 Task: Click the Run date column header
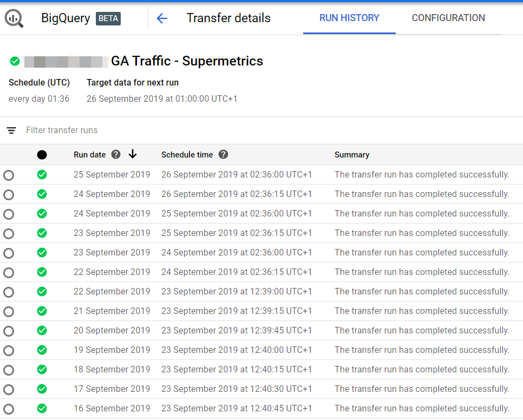(x=90, y=155)
